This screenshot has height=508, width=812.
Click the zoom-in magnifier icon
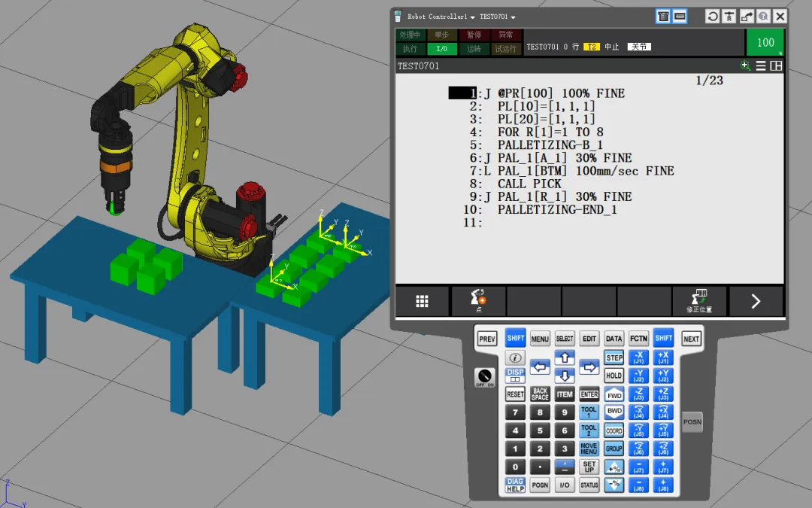click(745, 65)
